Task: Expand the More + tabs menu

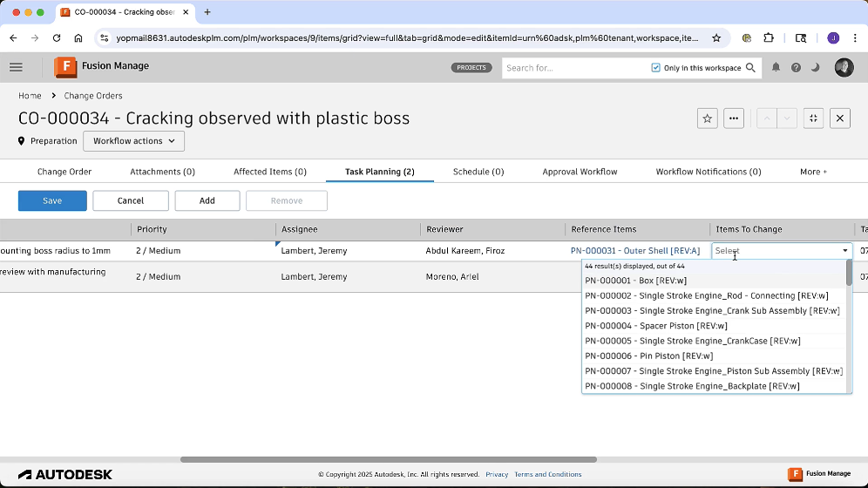Action: tap(813, 172)
